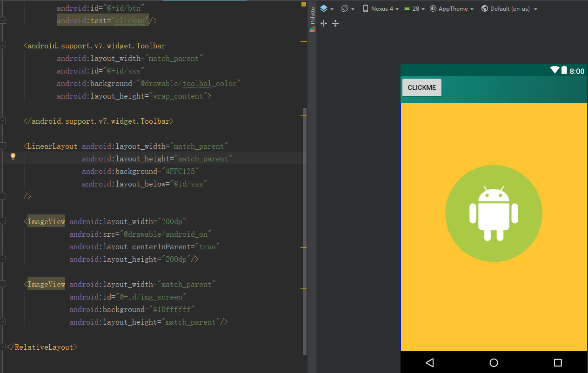This screenshot has width=588, height=373.
Task: Click the layout_below "@id/sss" value
Action: [188, 184]
